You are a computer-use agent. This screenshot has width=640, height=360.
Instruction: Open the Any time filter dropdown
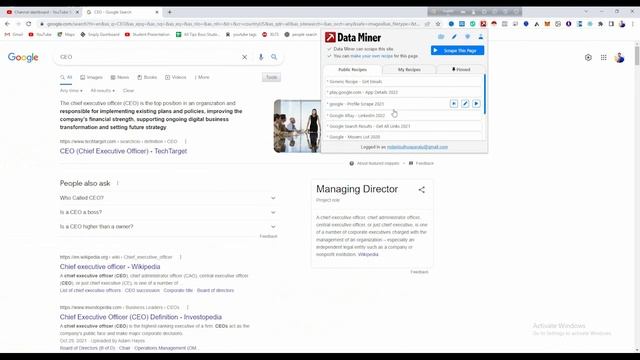71,91
